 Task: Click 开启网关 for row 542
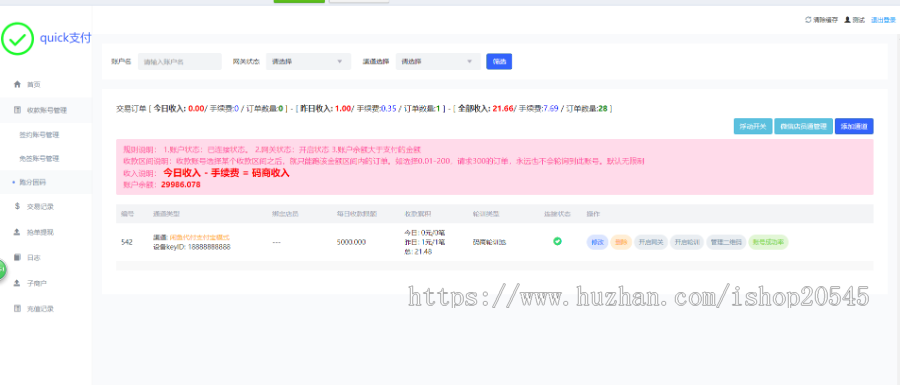pyautogui.click(x=650, y=242)
